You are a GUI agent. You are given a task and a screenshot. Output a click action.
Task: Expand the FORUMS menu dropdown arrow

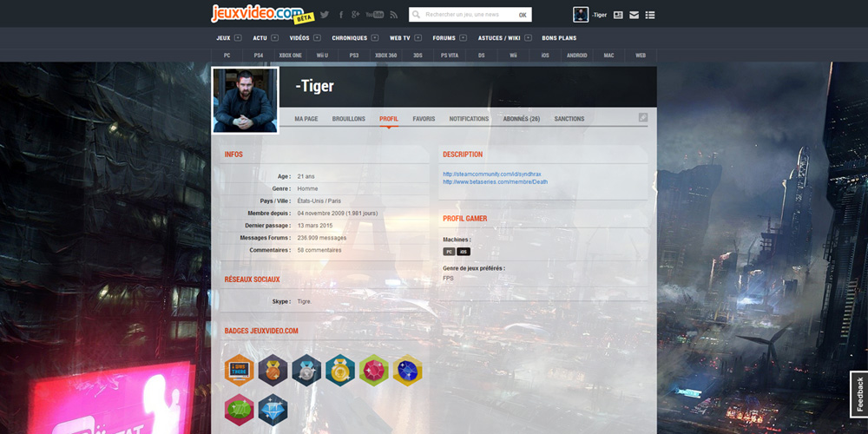tap(464, 38)
